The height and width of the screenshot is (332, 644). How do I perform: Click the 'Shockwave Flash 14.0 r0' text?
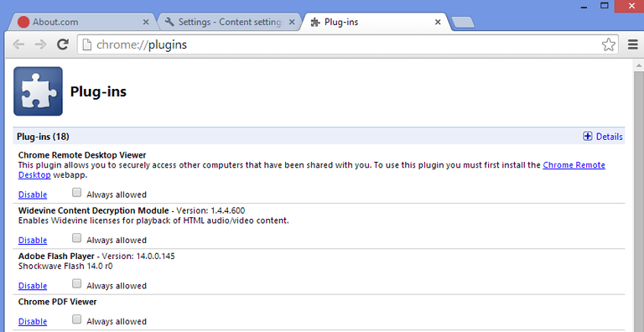pos(65,267)
